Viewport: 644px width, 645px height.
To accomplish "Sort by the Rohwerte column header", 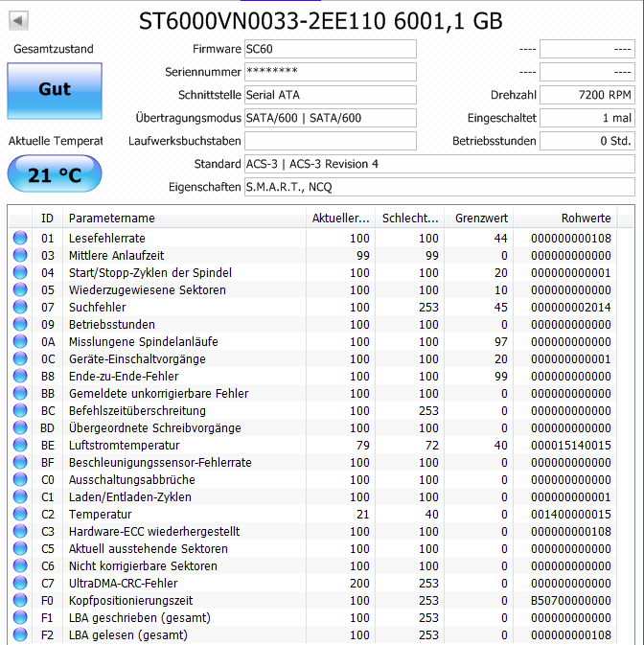I will [x=565, y=218].
